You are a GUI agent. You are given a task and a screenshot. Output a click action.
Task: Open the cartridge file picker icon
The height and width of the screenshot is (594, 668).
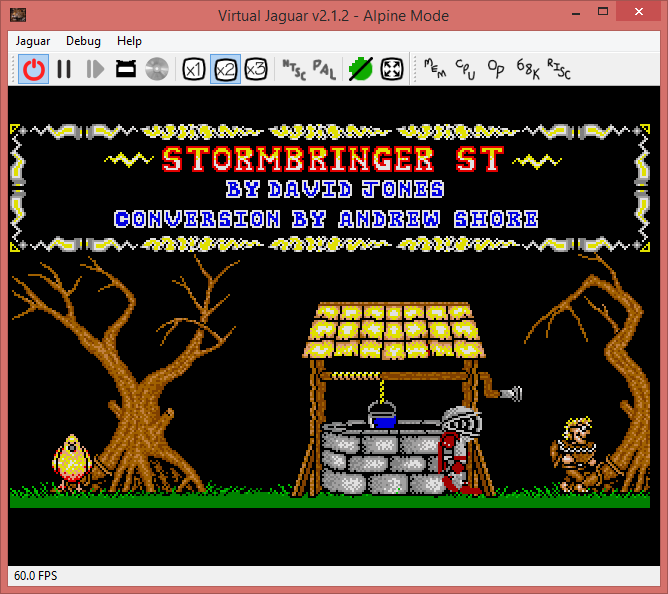point(126,69)
